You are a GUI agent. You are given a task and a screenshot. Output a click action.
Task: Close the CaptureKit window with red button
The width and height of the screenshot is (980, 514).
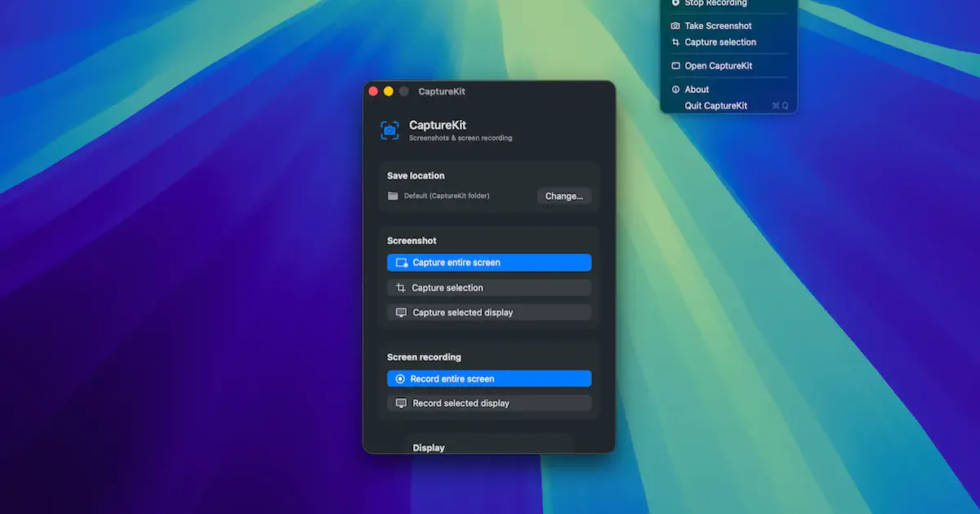(x=373, y=91)
